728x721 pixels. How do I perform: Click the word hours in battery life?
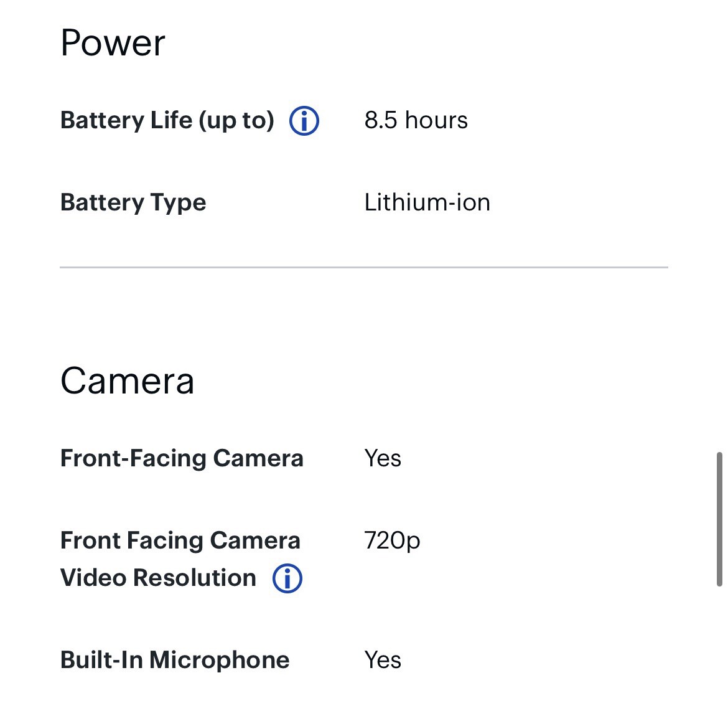436,120
